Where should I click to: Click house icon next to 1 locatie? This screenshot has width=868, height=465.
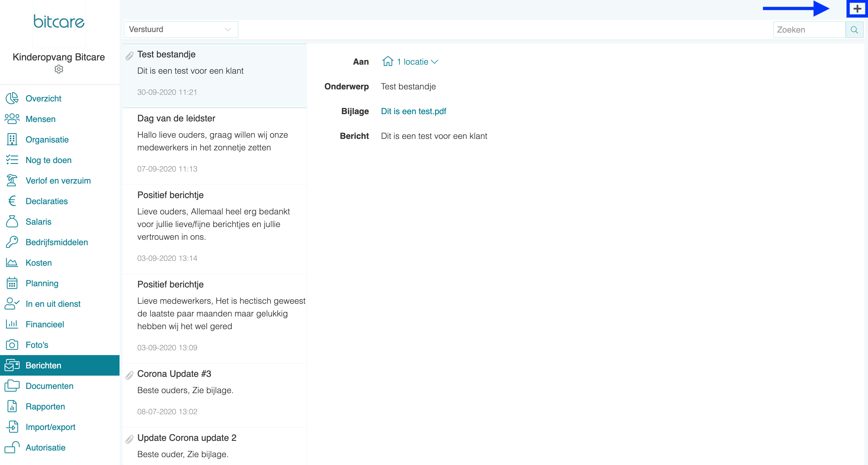click(388, 61)
